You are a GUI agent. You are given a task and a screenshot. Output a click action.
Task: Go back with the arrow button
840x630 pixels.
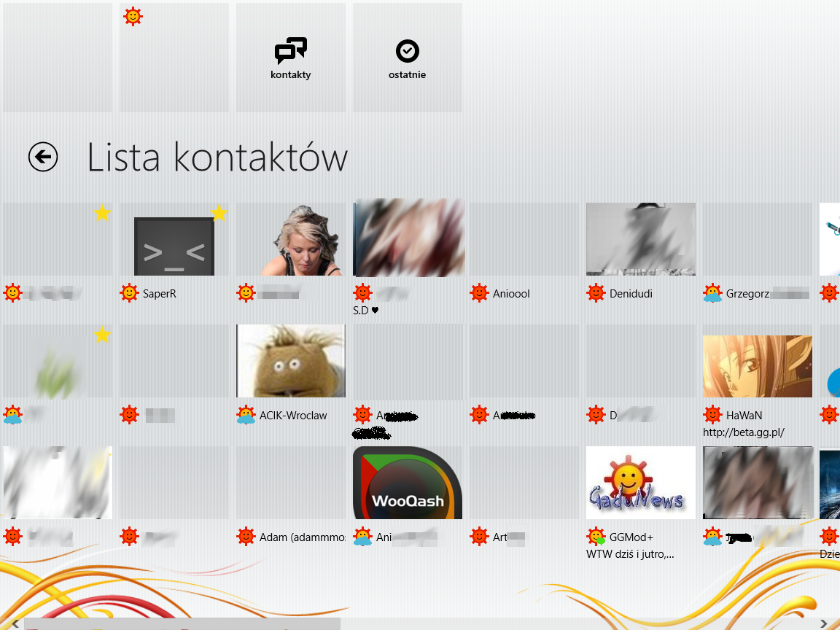43,157
